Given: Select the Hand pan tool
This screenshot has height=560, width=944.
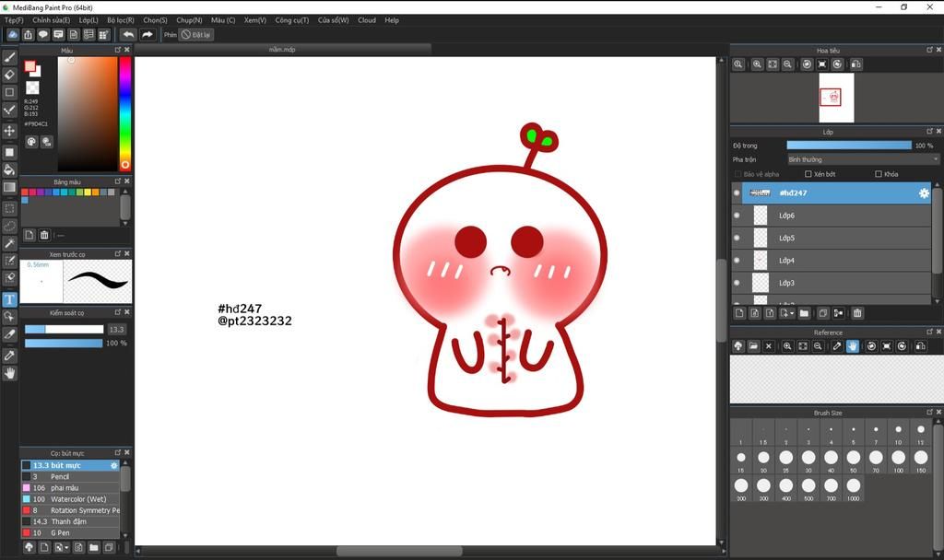Looking at the screenshot, I should pos(9,374).
